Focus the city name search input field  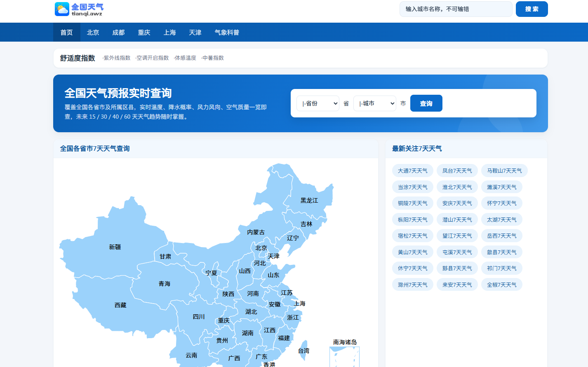click(456, 9)
